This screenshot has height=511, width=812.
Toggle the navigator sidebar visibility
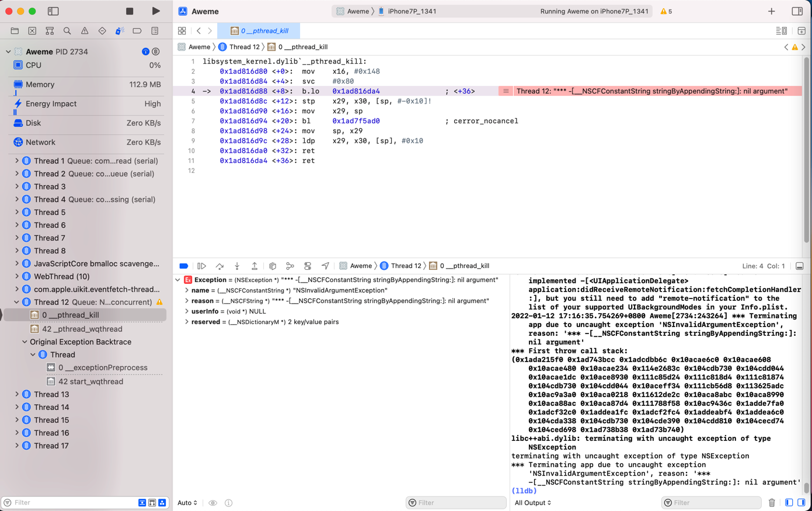click(x=53, y=11)
